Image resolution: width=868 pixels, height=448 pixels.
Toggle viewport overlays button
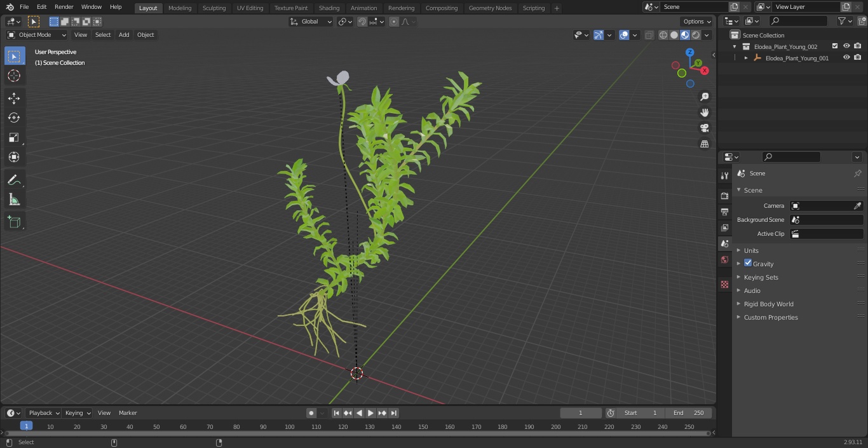point(624,35)
